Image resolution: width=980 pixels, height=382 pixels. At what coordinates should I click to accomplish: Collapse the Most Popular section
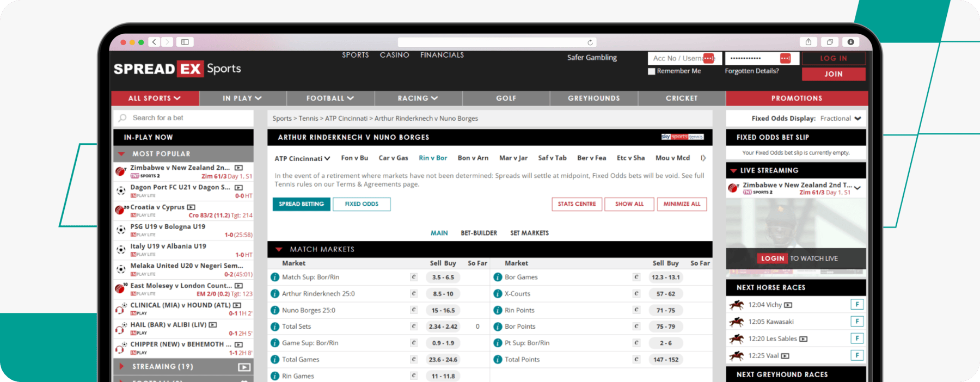(x=121, y=154)
